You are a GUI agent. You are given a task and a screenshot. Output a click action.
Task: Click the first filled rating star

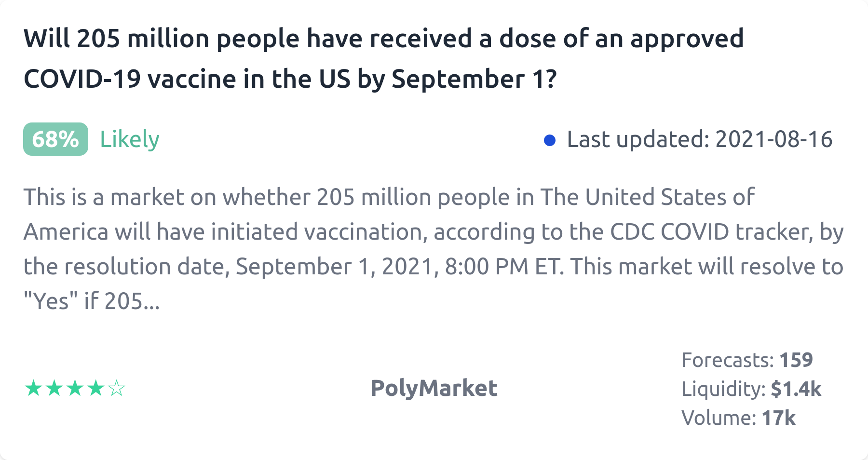tap(33, 388)
